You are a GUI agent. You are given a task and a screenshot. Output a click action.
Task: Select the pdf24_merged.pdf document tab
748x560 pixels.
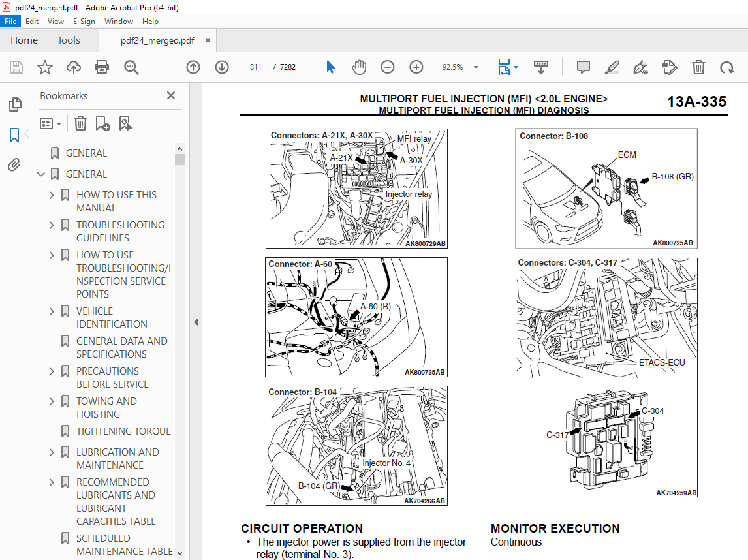(157, 40)
